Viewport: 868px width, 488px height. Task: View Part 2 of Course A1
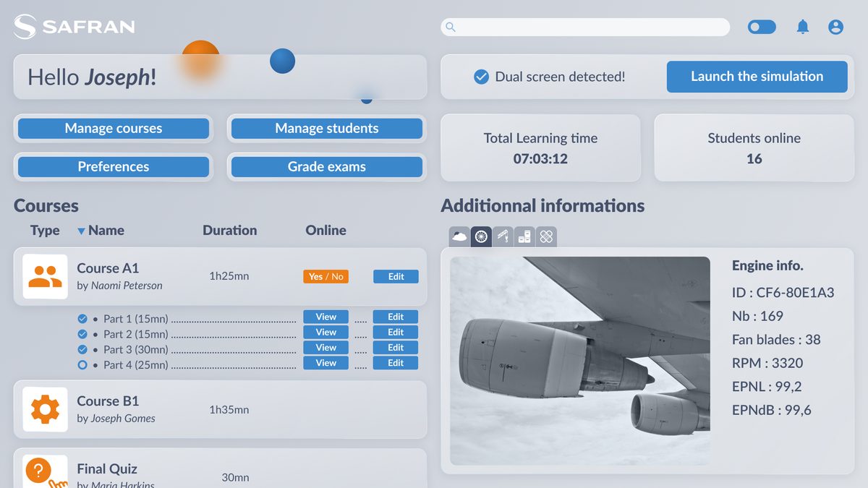(325, 332)
